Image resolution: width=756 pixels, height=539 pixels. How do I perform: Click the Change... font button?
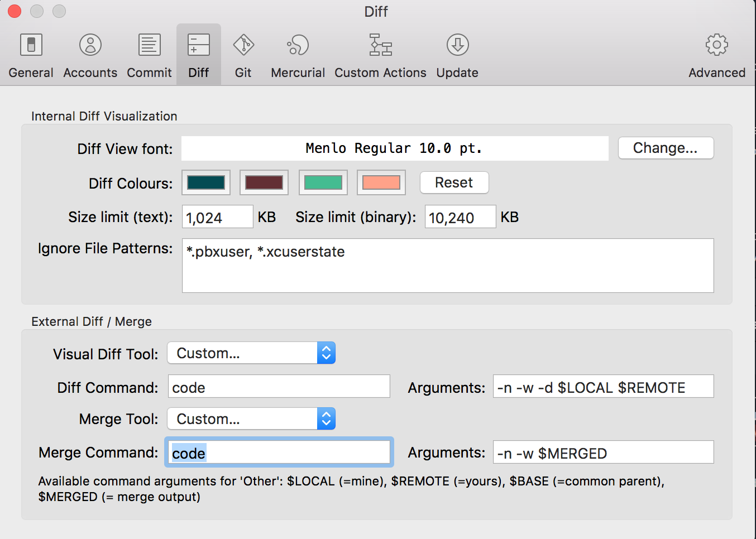[666, 148]
